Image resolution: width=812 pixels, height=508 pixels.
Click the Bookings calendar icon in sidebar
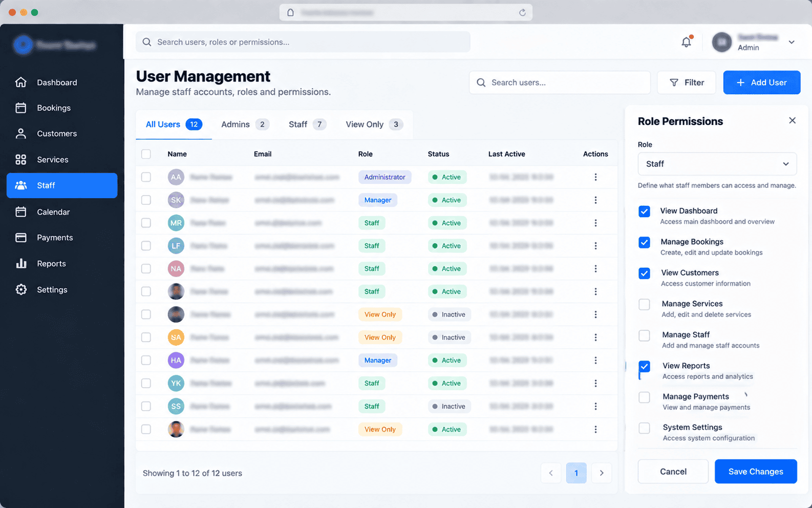[x=21, y=108]
